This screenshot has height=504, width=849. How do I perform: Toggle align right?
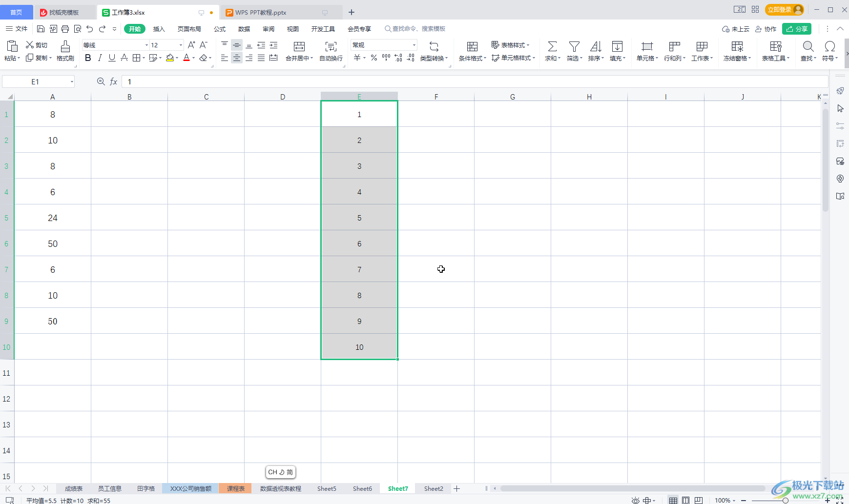coord(249,58)
